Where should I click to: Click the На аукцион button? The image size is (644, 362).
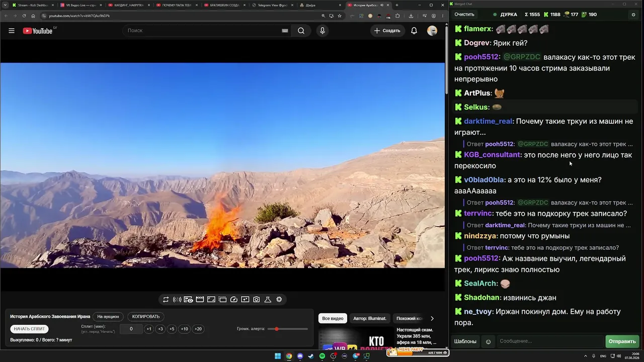(108, 317)
